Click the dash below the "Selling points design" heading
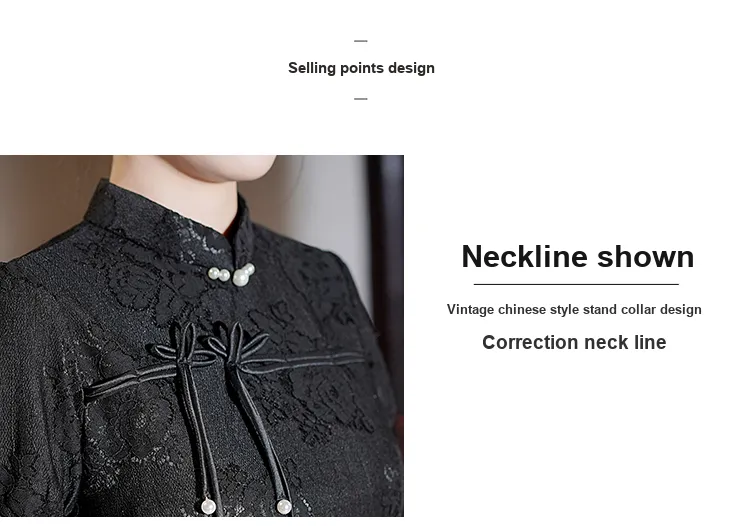The width and height of the screenshot is (750, 526). tap(361, 99)
